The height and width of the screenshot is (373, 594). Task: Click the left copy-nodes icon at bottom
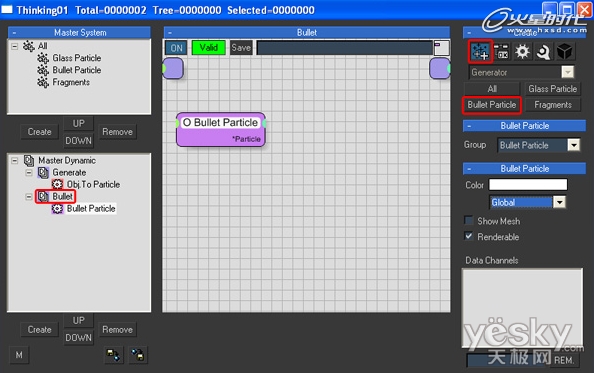click(113, 355)
